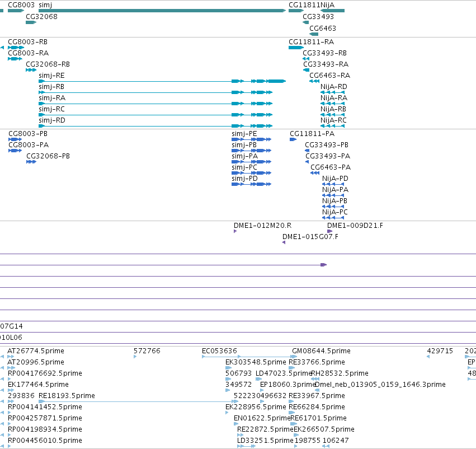Screen dimensions: 476x449
Task: Select the RE18193.5prime EST label
Action: tap(67, 396)
